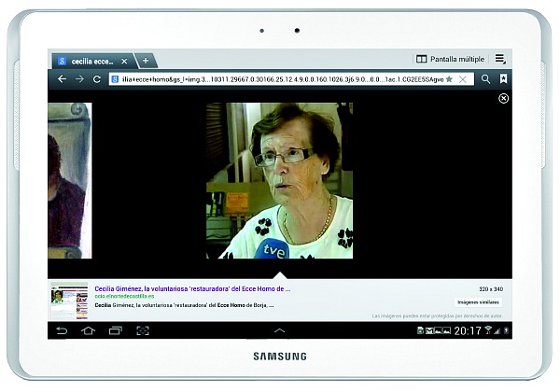560x392 pixels.
Task: Open the recent apps switcher
Action: 116,330
